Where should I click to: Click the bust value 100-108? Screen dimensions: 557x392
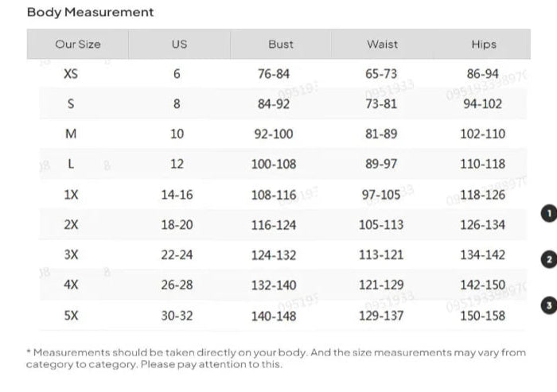[274, 165]
